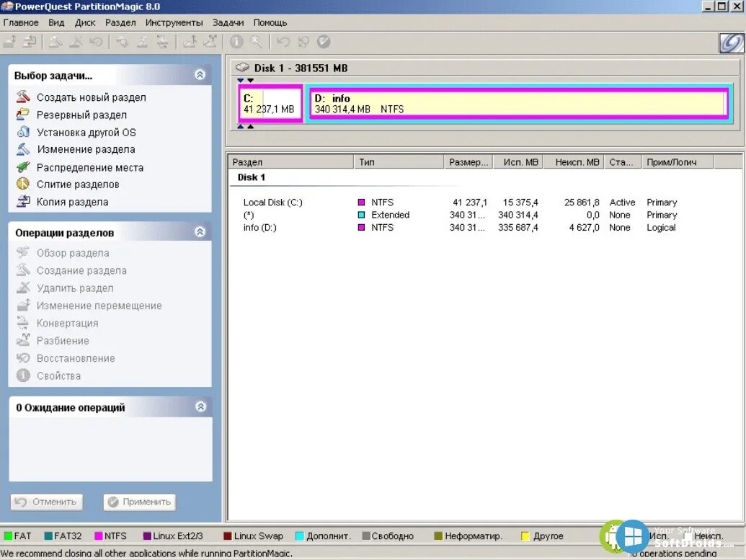Collapse the Ожидание операций panel

tap(201, 406)
